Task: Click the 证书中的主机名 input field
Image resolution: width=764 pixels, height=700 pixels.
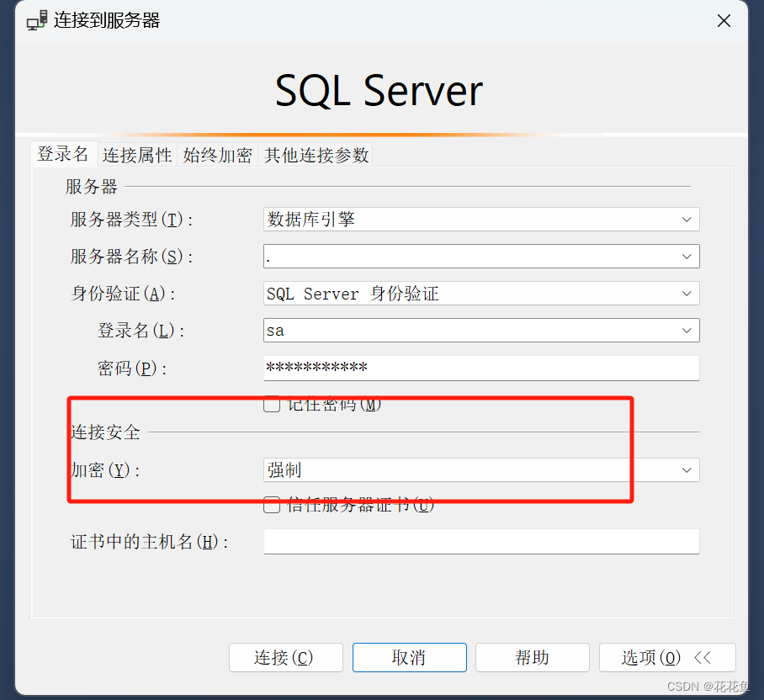Action: point(481,542)
